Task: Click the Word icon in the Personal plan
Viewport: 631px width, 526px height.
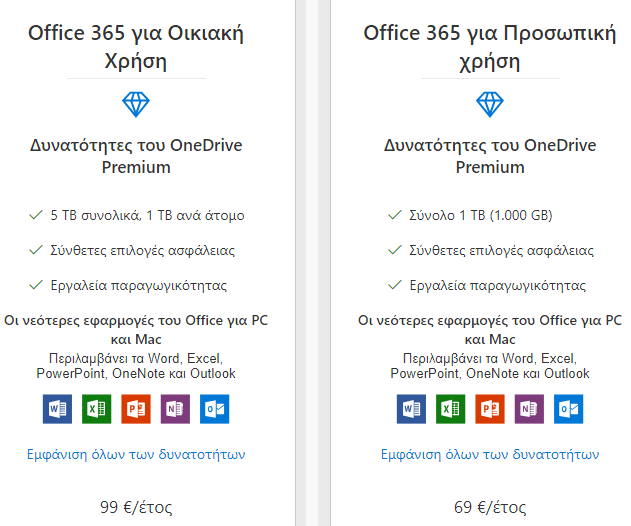Action: (411, 409)
